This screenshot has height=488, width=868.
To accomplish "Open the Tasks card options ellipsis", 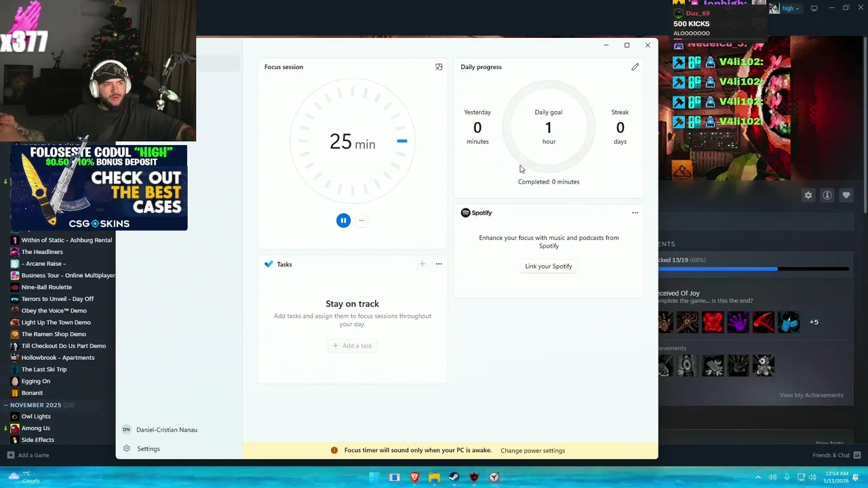I will click(x=439, y=264).
